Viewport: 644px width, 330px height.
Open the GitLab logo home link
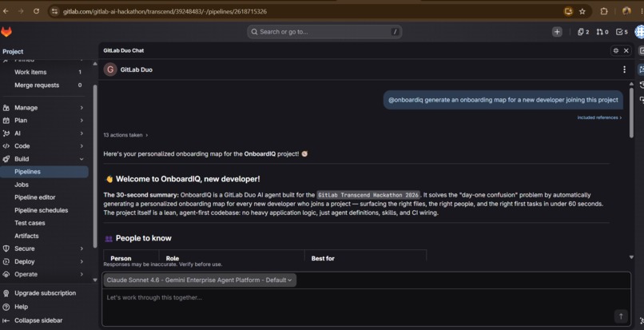[x=6, y=32]
